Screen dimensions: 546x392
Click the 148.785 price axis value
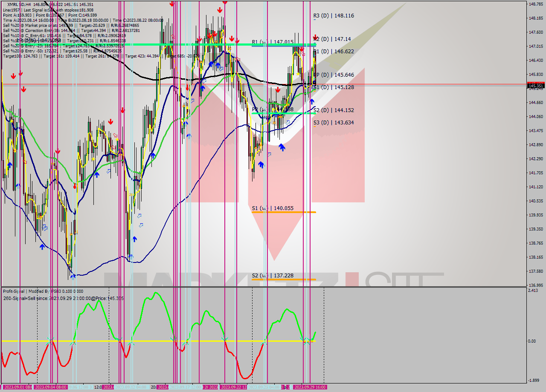point(536,4)
